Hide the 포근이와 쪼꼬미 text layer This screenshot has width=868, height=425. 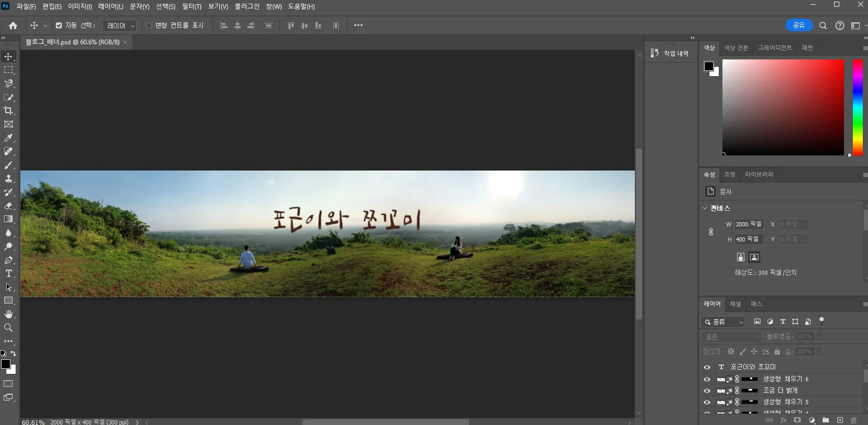(707, 367)
